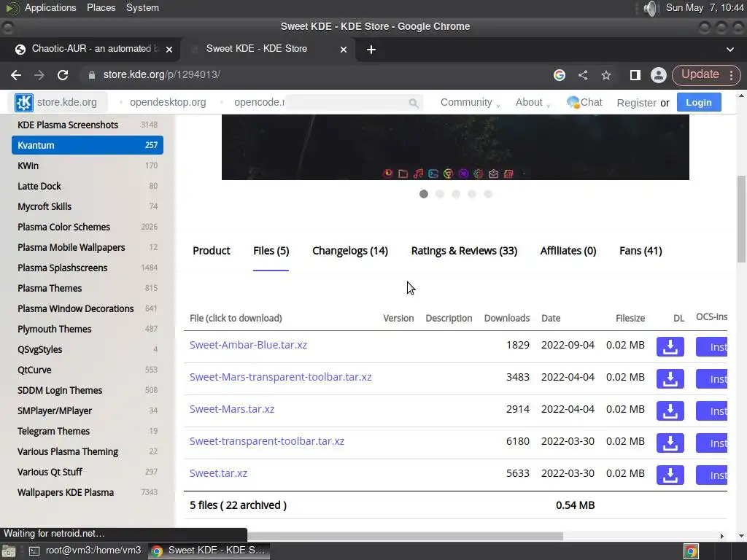Open the Changelogs (14) tab
Viewport: 747px width, 560px height.
pyautogui.click(x=350, y=251)
